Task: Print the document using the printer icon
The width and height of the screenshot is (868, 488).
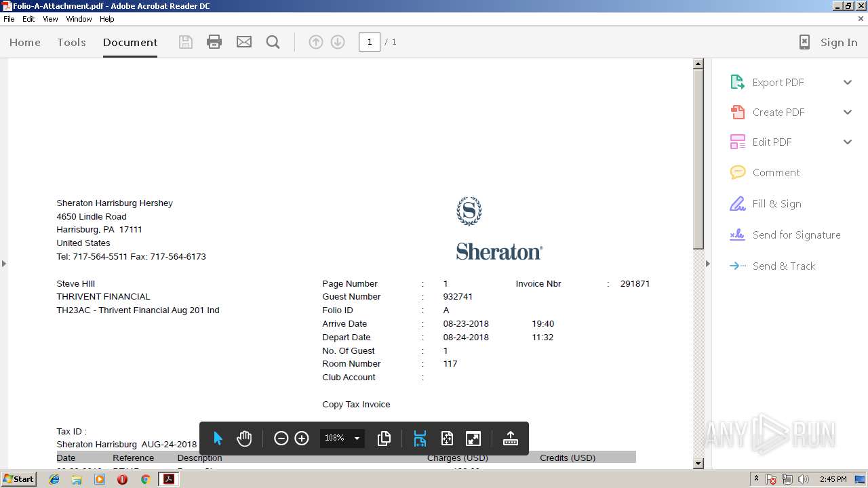Action: click(x=214, y=42)
